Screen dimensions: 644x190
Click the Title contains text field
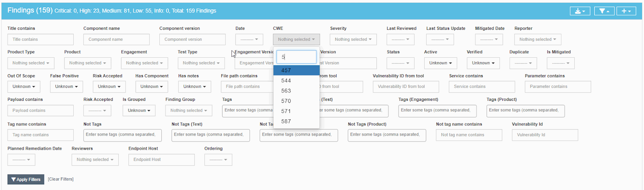pos(40,40)
